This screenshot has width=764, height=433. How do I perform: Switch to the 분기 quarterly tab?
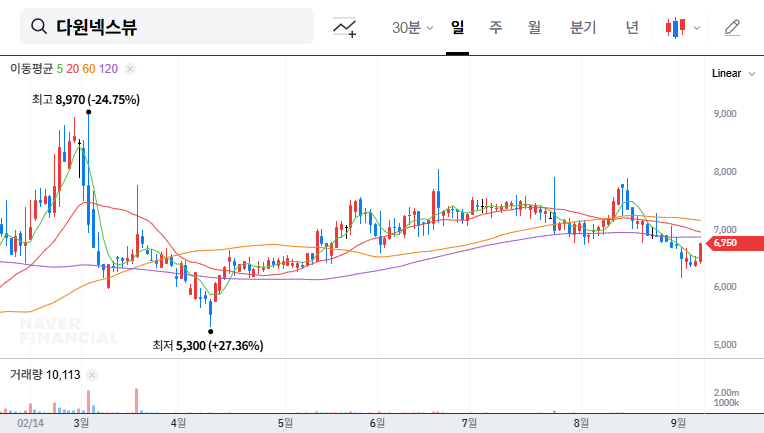tap(583, 27)
